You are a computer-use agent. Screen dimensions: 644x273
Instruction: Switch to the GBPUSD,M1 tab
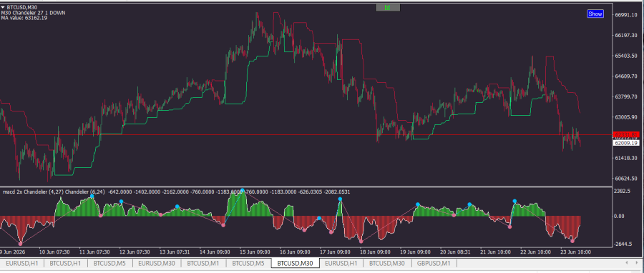click(434, 263)
